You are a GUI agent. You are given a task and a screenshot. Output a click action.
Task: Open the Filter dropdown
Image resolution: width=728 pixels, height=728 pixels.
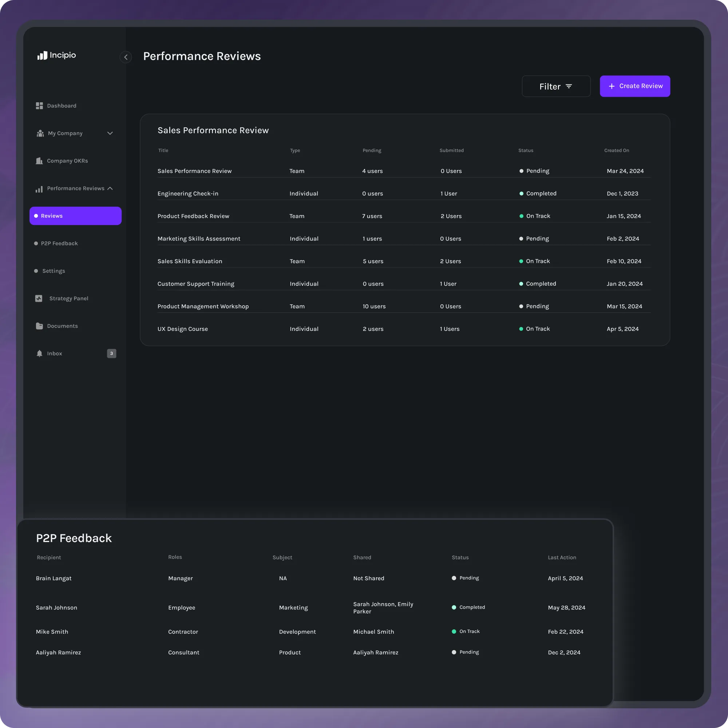pos(556,86)
